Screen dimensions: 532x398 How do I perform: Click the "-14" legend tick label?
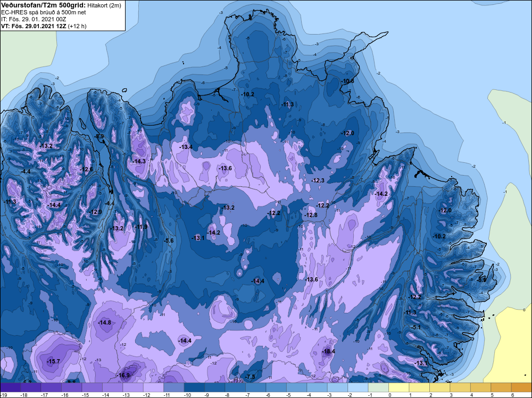(105, 395)
